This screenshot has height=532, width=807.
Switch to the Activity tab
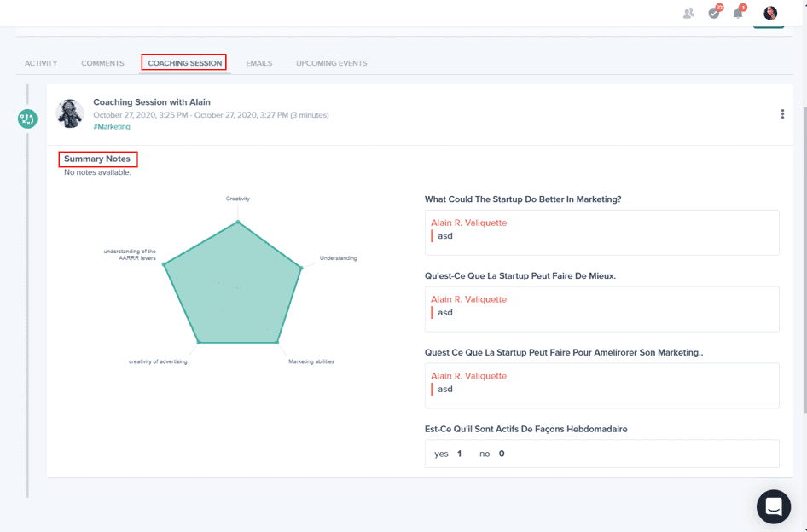[41, 63]
